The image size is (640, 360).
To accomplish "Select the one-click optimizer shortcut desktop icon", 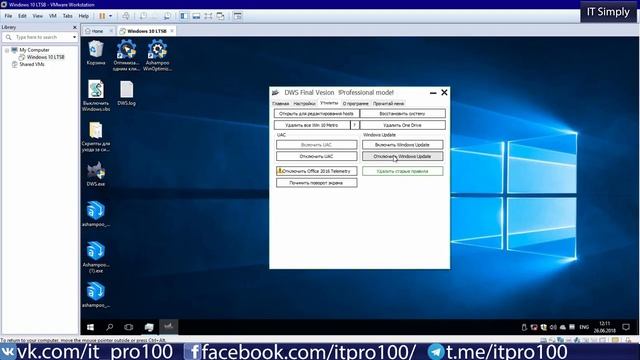I will (126, 55).
